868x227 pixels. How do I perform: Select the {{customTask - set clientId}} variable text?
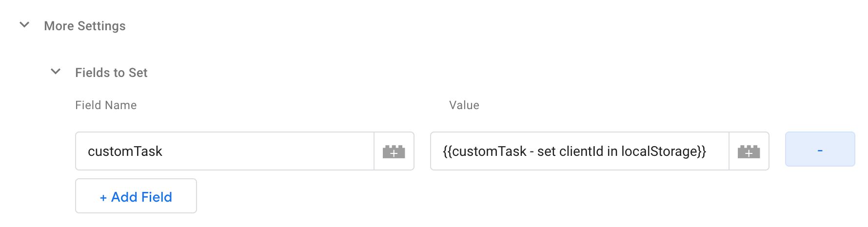click(x=574, y=151)
